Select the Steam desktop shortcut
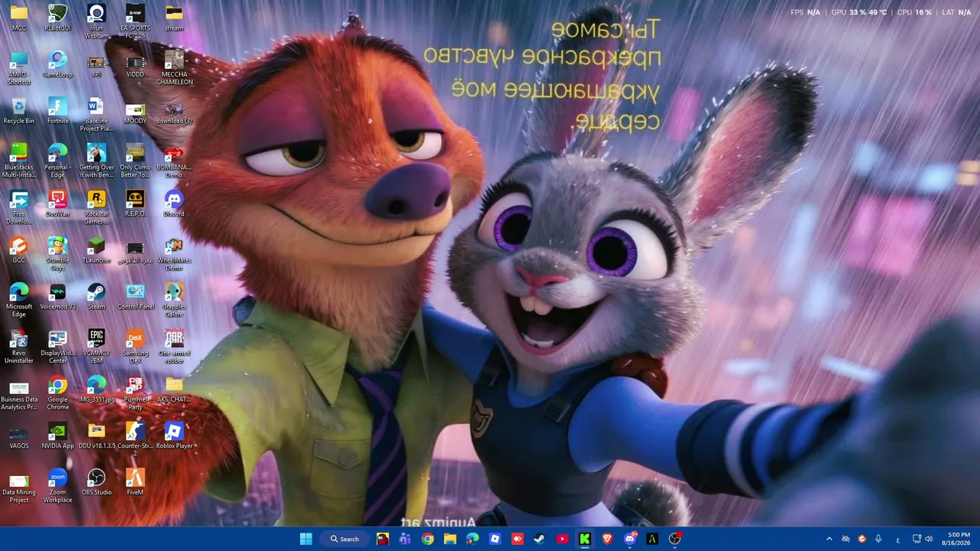The height and width of the screenshot is (551, 980). (x=96, y=297)
